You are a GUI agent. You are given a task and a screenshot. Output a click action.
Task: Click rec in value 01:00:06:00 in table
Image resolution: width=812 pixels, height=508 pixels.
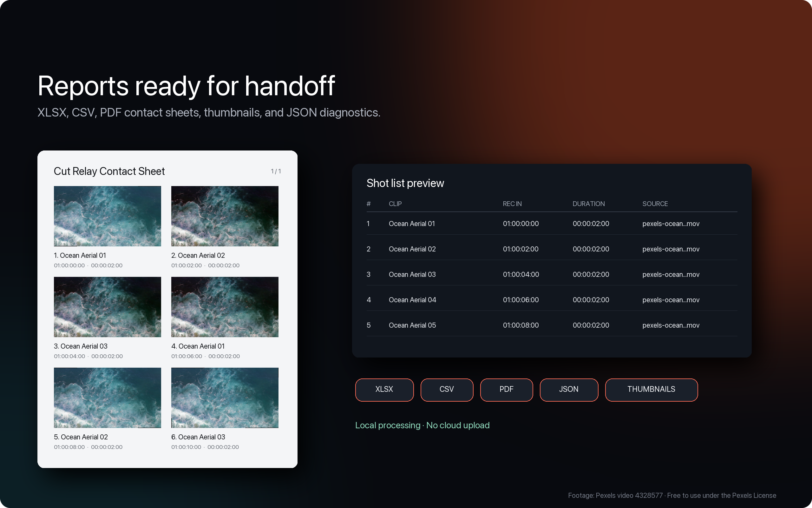pyautogui.click(x=521, y=300)
